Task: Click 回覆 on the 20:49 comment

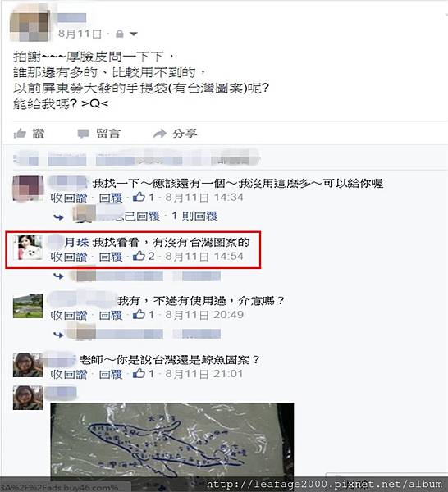Action: tap(111, 315)
